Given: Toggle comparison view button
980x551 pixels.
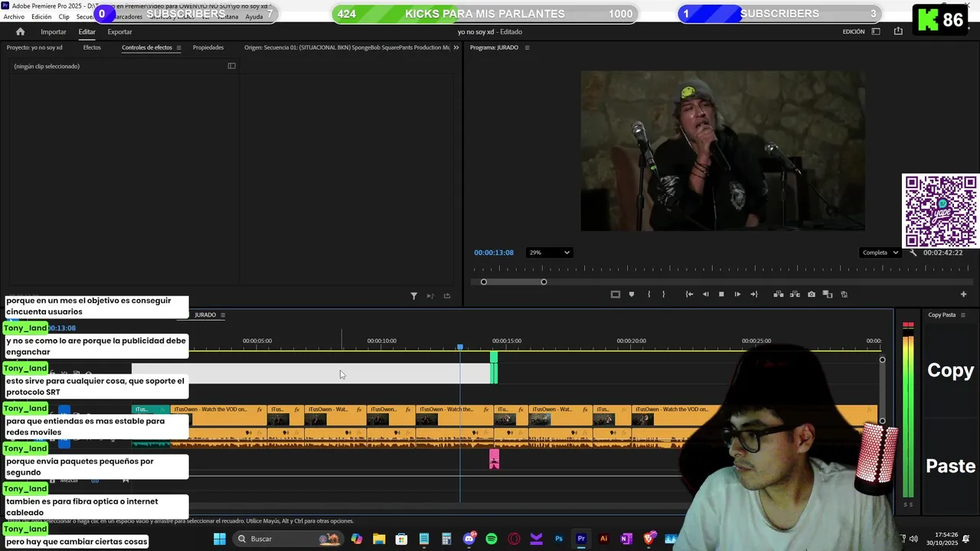Looking at the screenshot, I should (x=828, y=295).
